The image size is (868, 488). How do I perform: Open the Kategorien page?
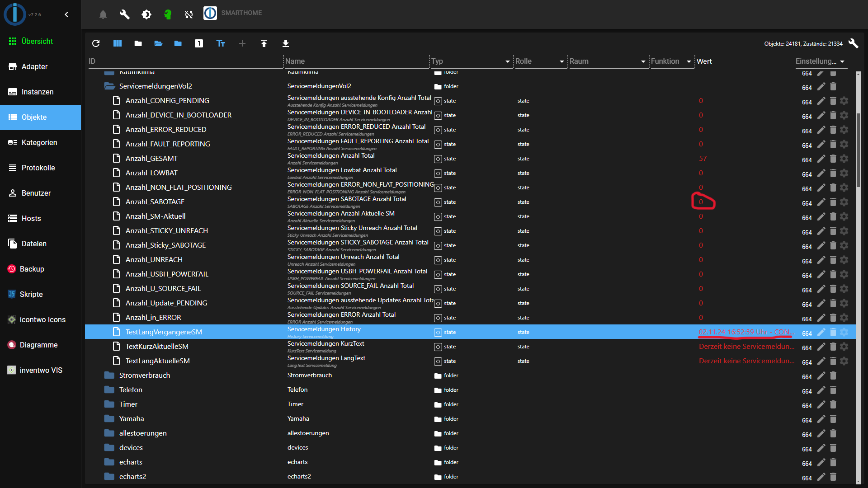40,142
